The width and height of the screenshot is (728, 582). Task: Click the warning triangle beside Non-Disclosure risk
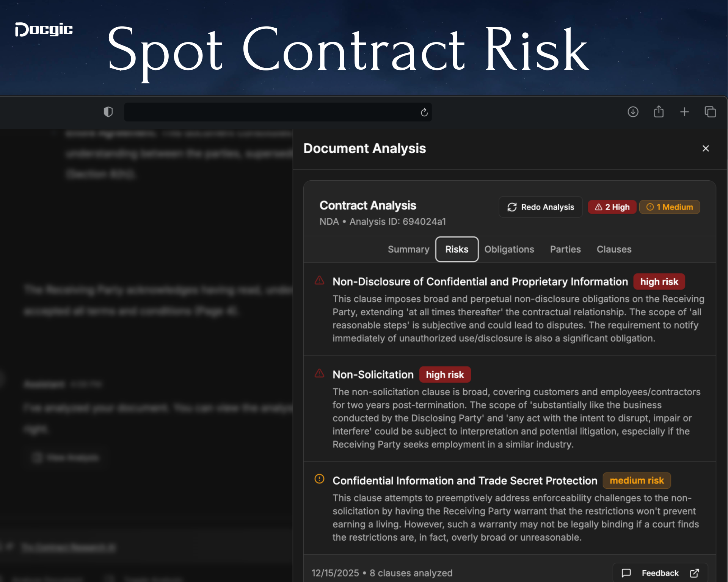click(320, 281)
